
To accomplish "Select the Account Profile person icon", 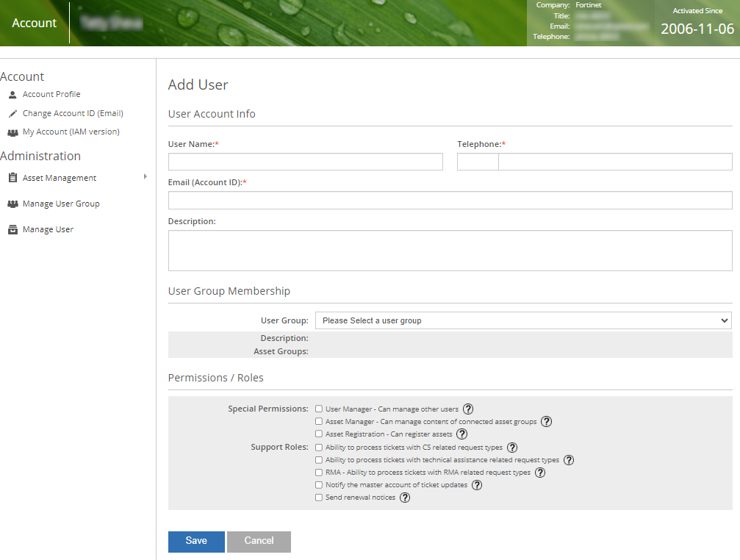I will [12, 94].
